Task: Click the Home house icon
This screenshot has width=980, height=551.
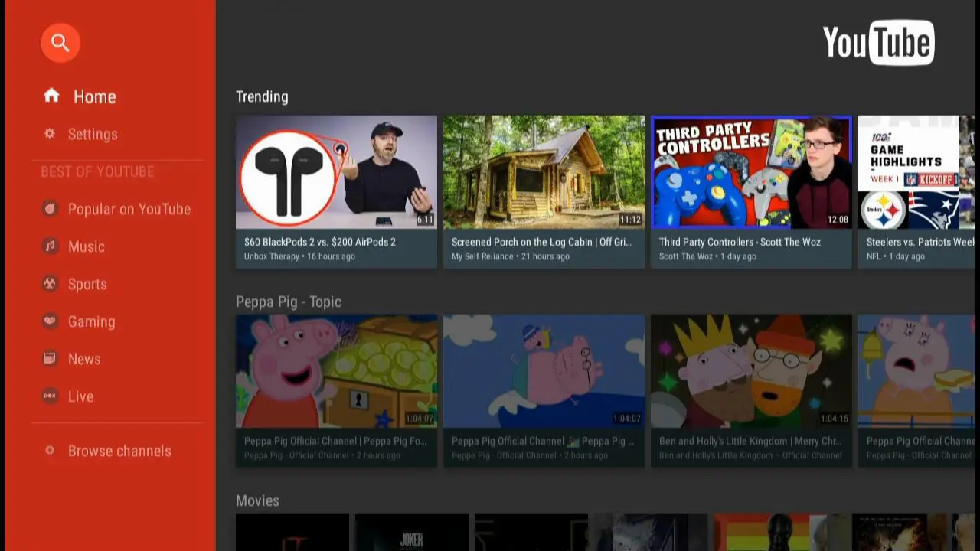Action: (51, 96)
